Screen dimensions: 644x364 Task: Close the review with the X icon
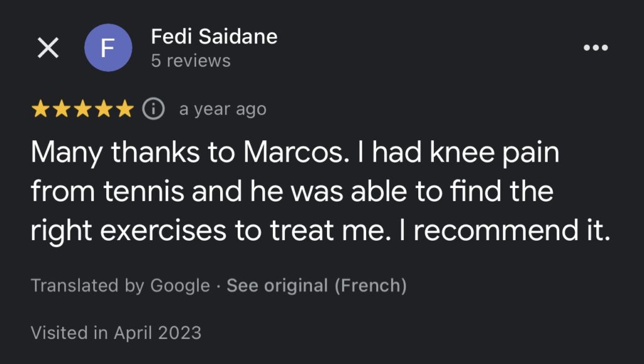48,48
